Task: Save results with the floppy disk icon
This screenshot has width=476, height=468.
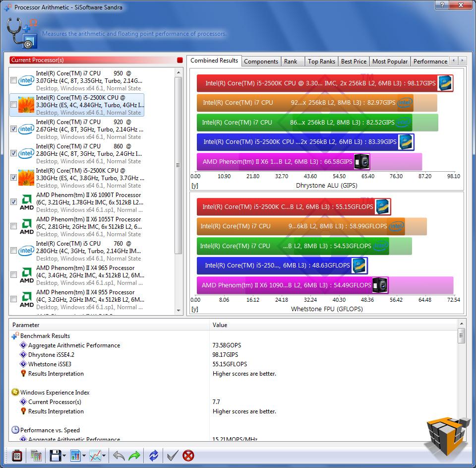Action: coord(55,456)
